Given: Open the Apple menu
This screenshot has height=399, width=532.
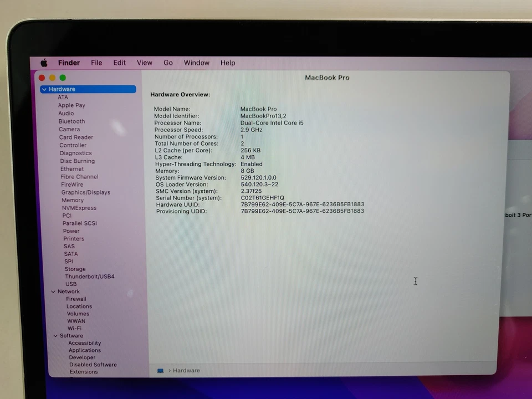Looking at the screenshot, I should click(44, 63).
